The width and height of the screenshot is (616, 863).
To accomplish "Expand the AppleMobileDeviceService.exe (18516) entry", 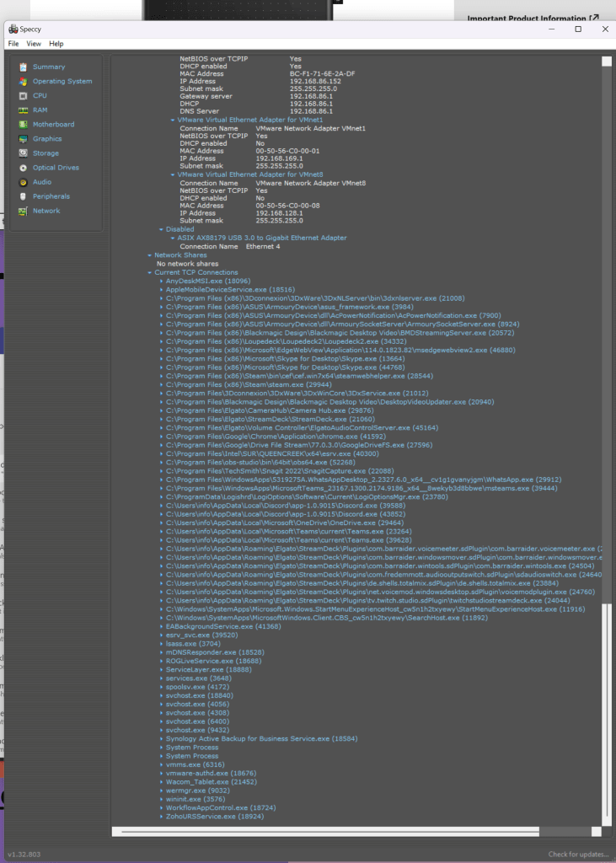I will pos(161,290).
